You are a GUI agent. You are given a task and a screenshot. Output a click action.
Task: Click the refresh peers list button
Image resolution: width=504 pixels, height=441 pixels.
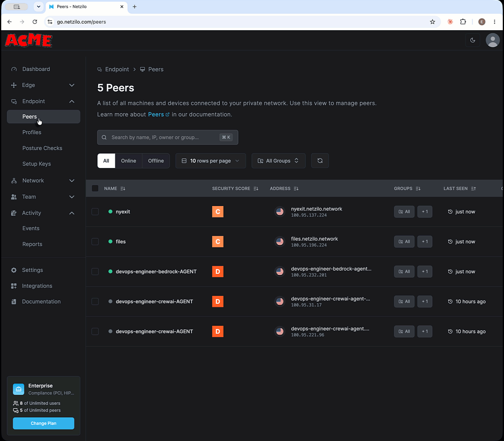click(x=320, y=161)
